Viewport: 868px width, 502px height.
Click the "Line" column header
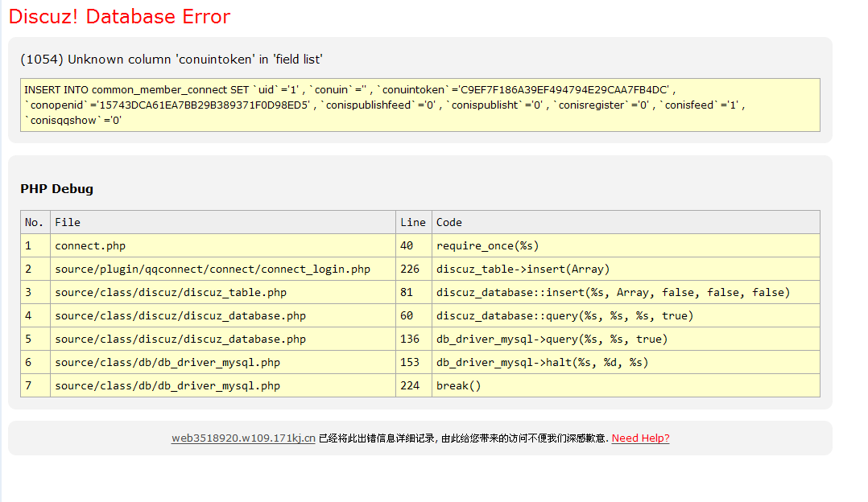(x=412, y=222)
